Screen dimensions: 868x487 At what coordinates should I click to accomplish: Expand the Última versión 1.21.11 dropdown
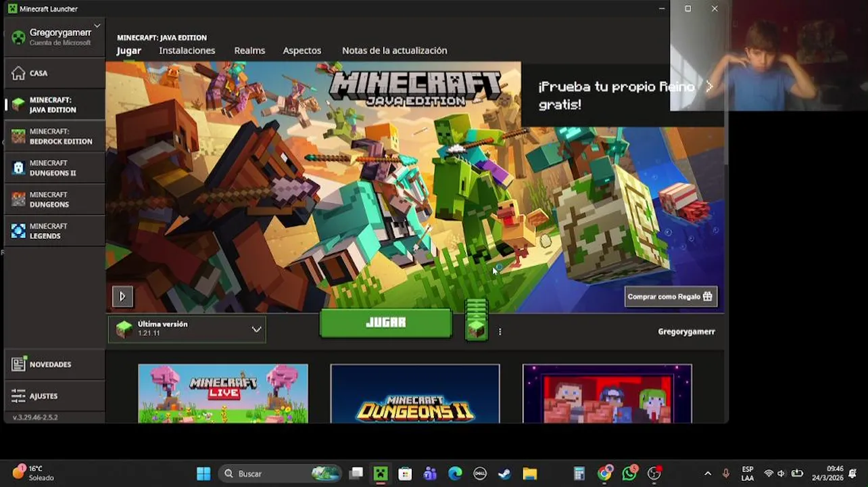187,329
